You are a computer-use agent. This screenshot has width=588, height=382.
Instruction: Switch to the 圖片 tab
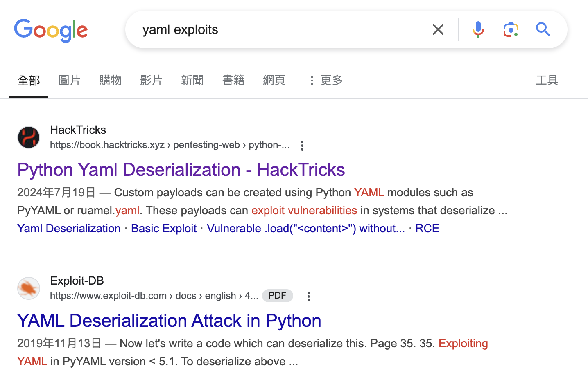click(69, 80)
